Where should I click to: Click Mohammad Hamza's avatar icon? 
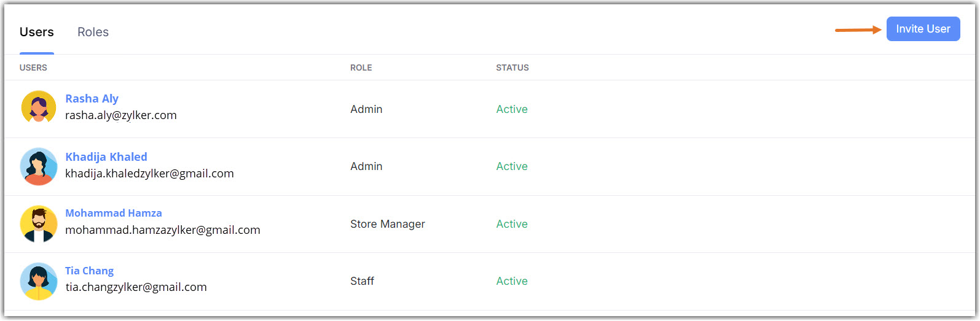pyautogui.click(x=39, y=223)
